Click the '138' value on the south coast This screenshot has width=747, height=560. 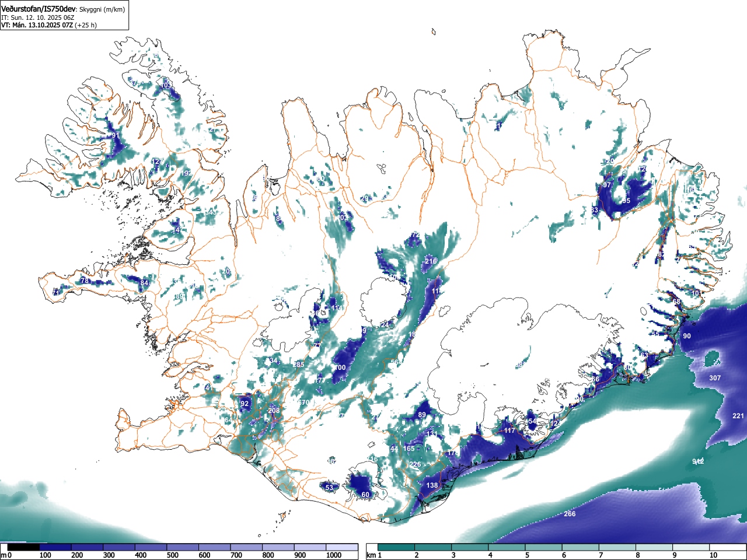[432, 485]
